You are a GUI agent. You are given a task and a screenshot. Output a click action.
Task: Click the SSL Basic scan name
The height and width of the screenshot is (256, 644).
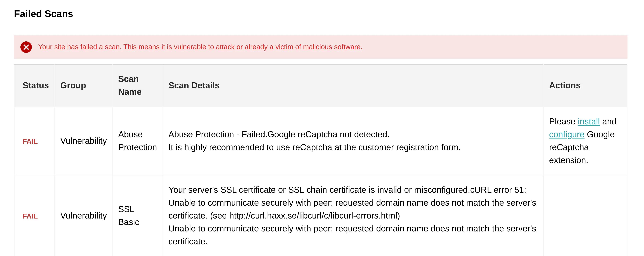(128, 216)
